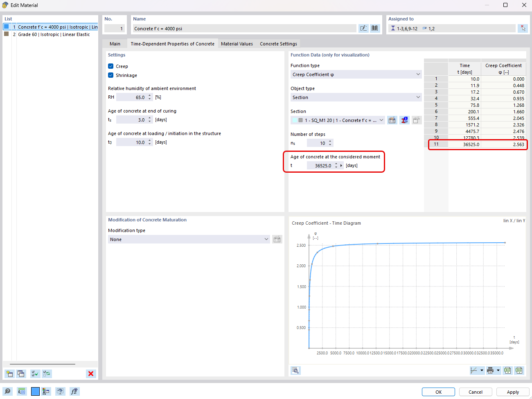Uncheck the Shrinkage option
The width and height of the screenshot is (532, 399).
pos(110,76)
